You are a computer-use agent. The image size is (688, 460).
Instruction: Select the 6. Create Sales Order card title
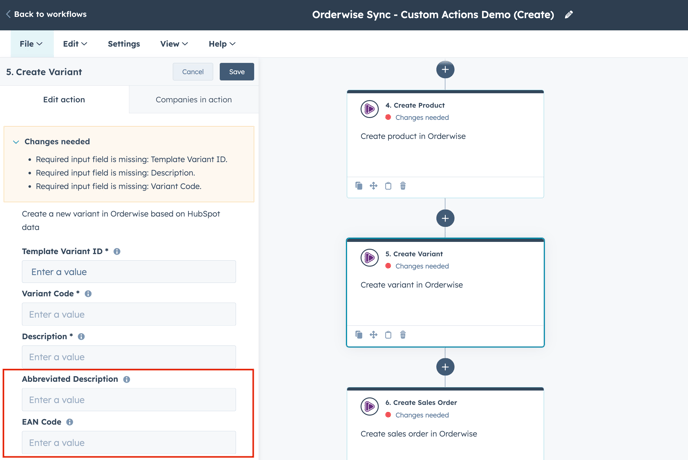(x=421, y=402)
